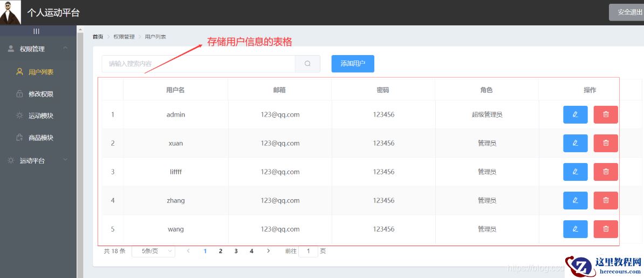This screenshot has width=644, height=278.
Task: Click the 添加用户 button
Action: click(353, 64)
